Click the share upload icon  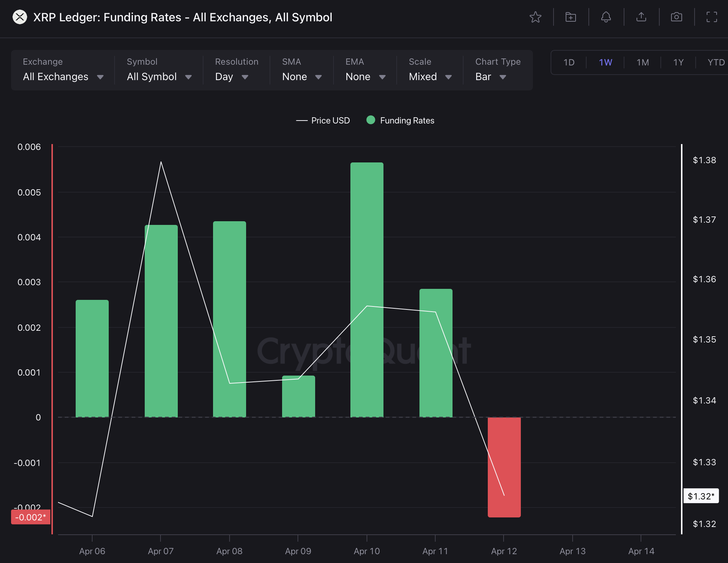[x=641, y=17]
